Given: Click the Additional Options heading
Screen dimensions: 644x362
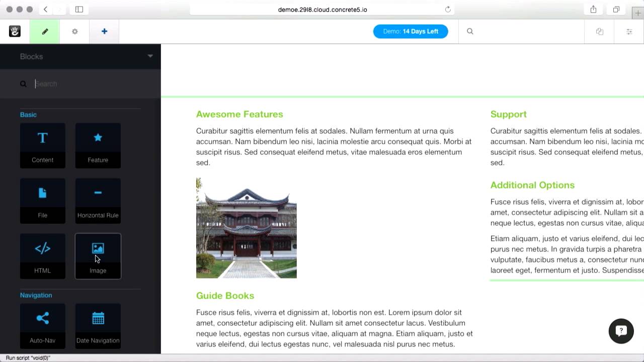Looking at the screenshot, I should coord(532,185).
